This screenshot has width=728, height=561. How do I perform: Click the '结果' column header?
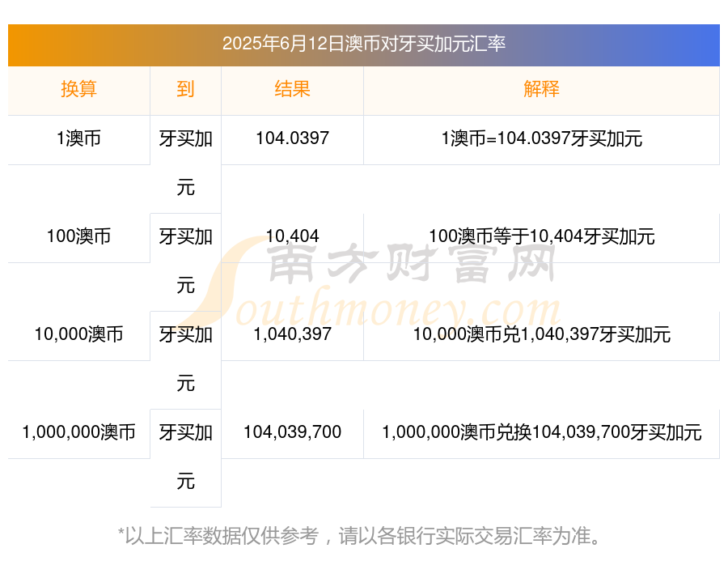tap(292, 89)
